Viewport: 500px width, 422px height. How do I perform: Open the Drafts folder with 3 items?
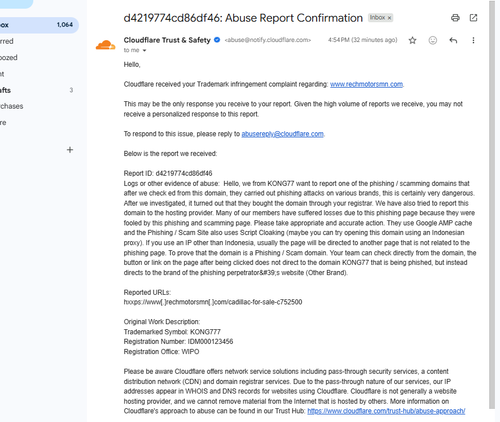pyautogui.click(x=37, y=90)
